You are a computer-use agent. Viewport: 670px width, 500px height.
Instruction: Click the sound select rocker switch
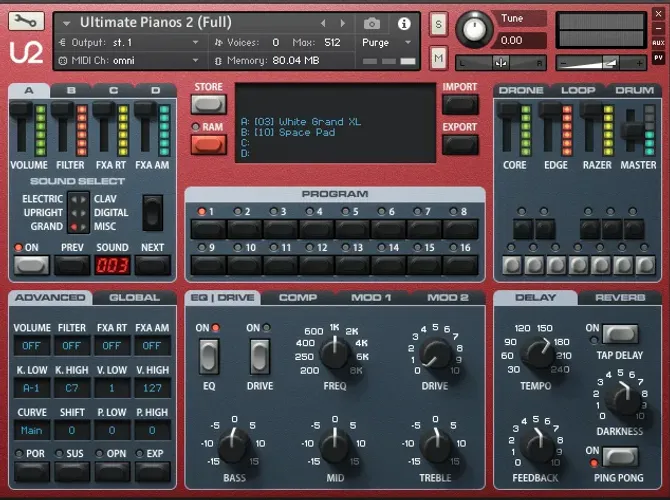(x=153, y=212)
